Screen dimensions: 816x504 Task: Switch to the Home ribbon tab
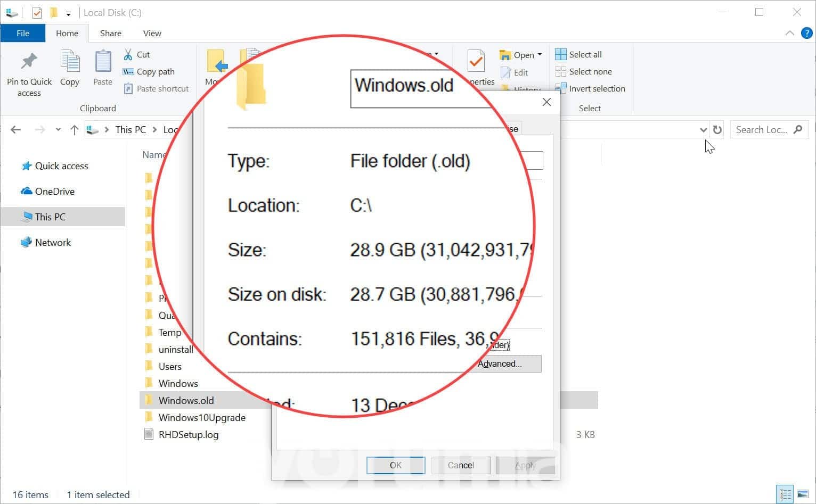click(67, 33)
